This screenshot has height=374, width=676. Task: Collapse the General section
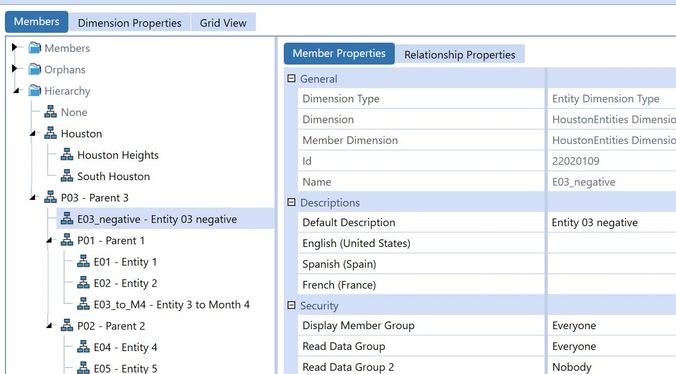pyautogui.click(x=291, y=78)
